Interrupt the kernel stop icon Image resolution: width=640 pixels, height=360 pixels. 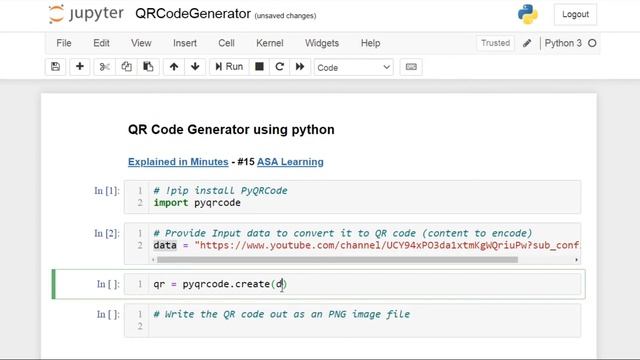(x=259, y=67)
